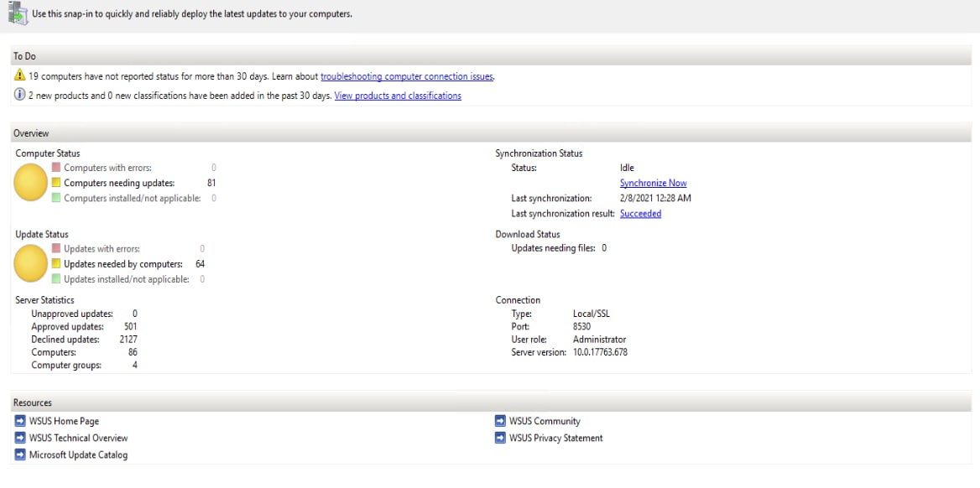Click yellow square beside Computers needing updates
This screenshot has height=488, width=980.
(56, 183)
